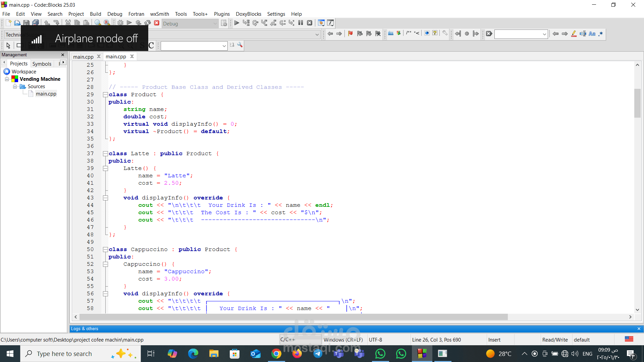
Task: Click the editor horizontal scrollbar thumb
Action: tap(294, 317)
